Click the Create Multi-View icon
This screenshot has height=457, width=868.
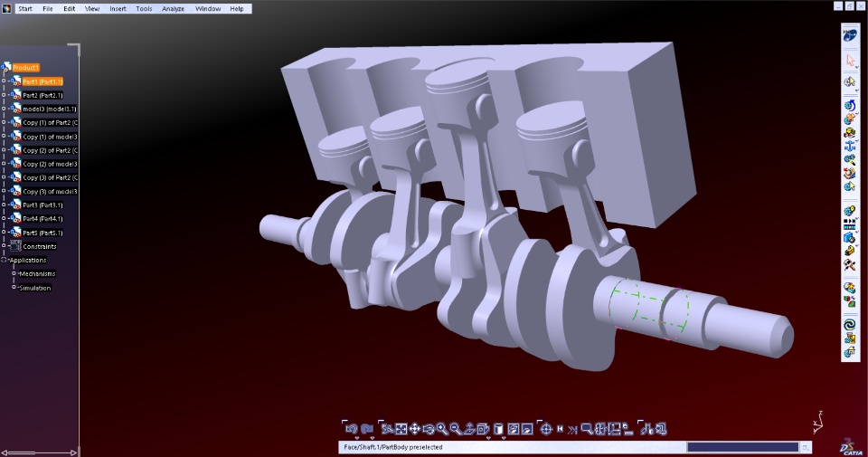pos(483,429)
